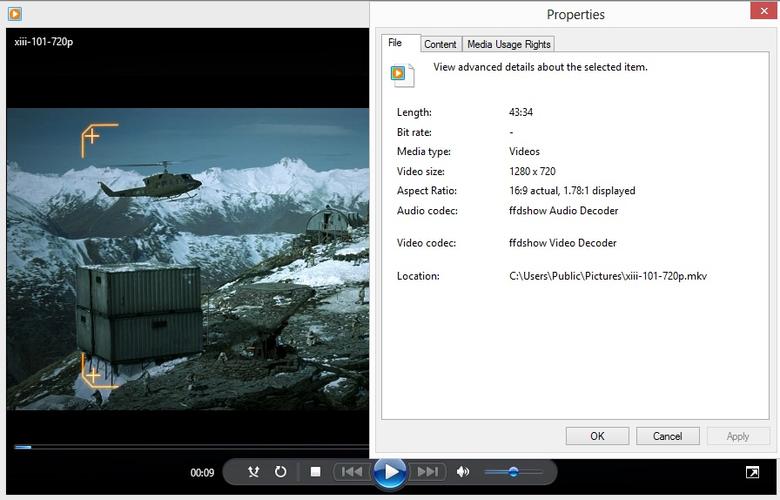Image resolution: width=780 pixels, height=500 pixels.
Task: Click the video frame with the helicopter
Action: 188,259
